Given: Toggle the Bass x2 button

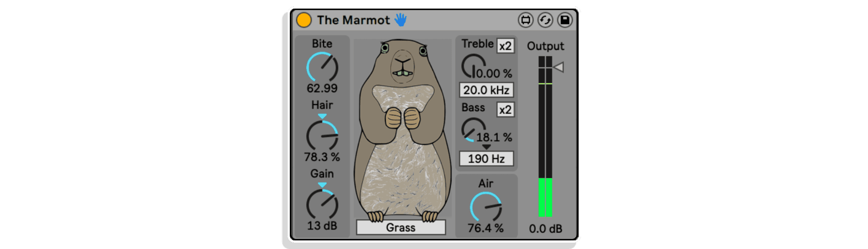Looking at the screenshot, I should [x=505, y=110].
